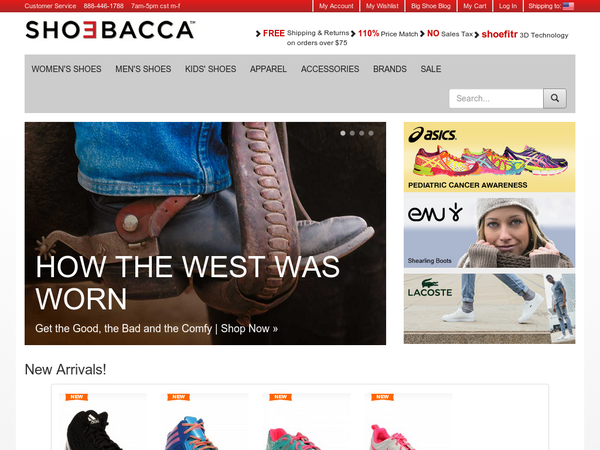Click the black Adidas new arrival shoe
This screenshot has width=600, height=450.
tap(94, 429)
